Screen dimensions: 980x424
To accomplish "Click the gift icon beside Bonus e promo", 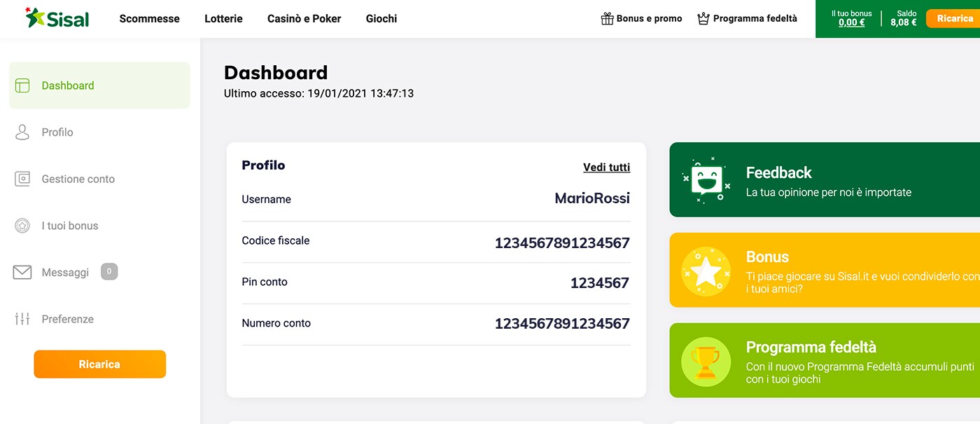I will (x=607, y=19).
